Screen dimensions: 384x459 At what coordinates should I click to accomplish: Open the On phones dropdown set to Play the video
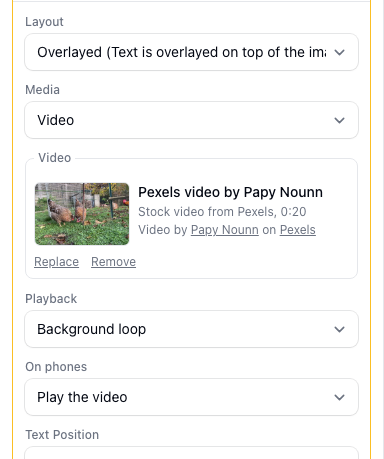[x=192, y=397]
